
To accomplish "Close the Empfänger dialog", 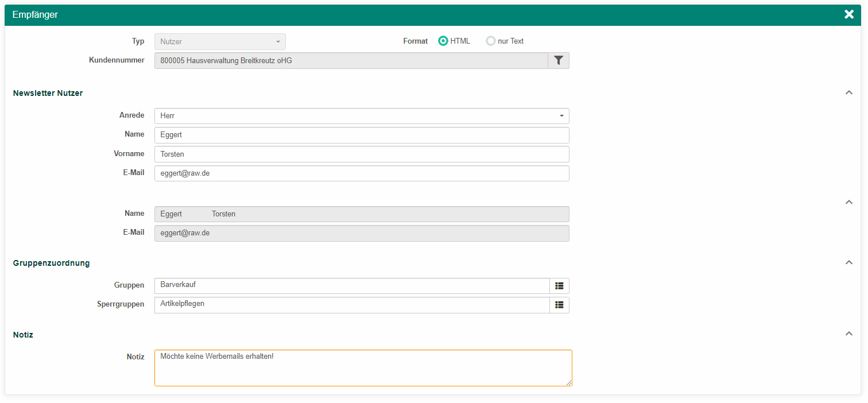I will tap(849, 15).
